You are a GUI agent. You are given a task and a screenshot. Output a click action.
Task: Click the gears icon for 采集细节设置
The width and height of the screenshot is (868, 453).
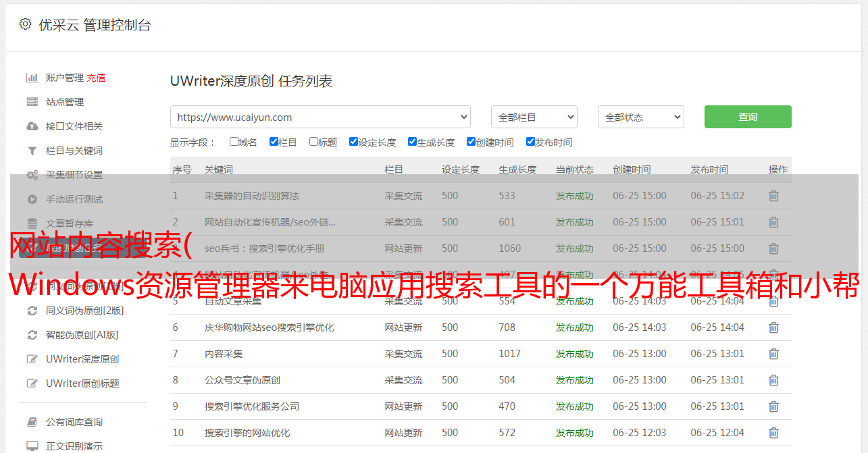32,175
